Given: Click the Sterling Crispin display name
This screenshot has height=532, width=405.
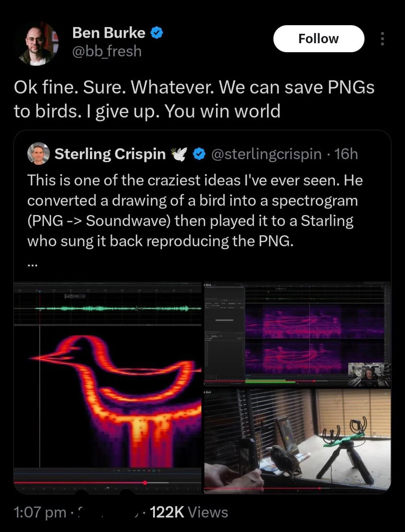Looking at the screenshot, I should click(110, 154).
